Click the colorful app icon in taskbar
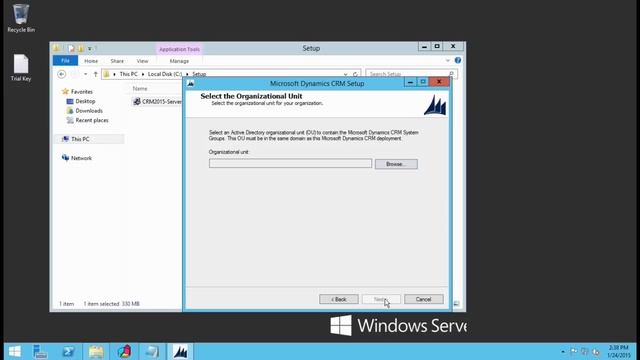This screenshot has width=640, height=360. (124, 351)
